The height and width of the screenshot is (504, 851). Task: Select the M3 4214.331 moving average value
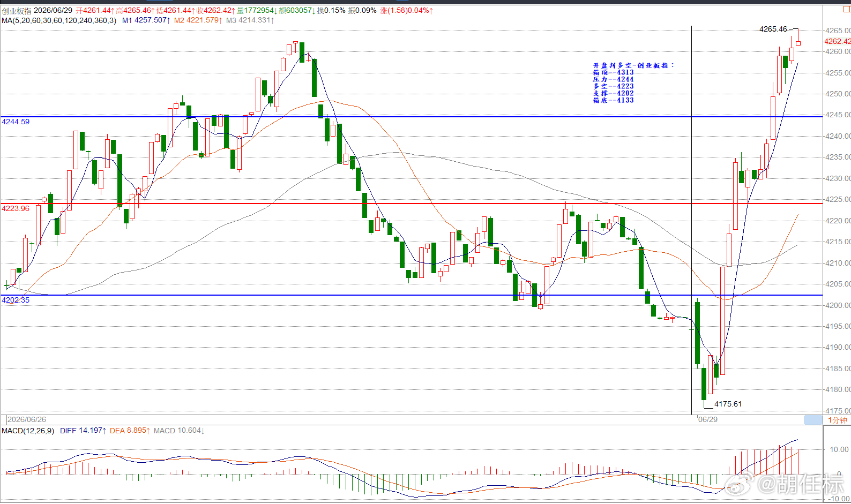click(x=250, y=20)
